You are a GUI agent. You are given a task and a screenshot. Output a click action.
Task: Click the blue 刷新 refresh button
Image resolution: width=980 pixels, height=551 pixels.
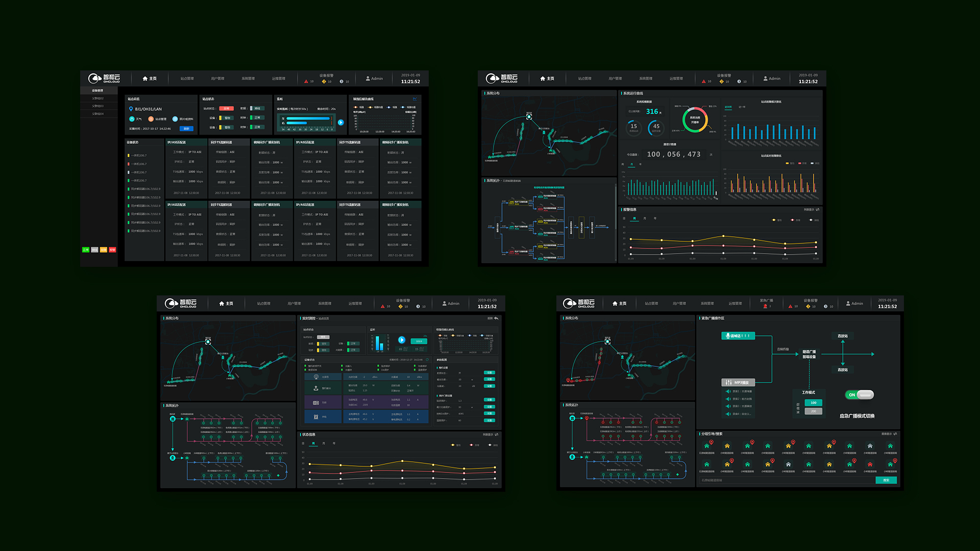pos(186,129)
